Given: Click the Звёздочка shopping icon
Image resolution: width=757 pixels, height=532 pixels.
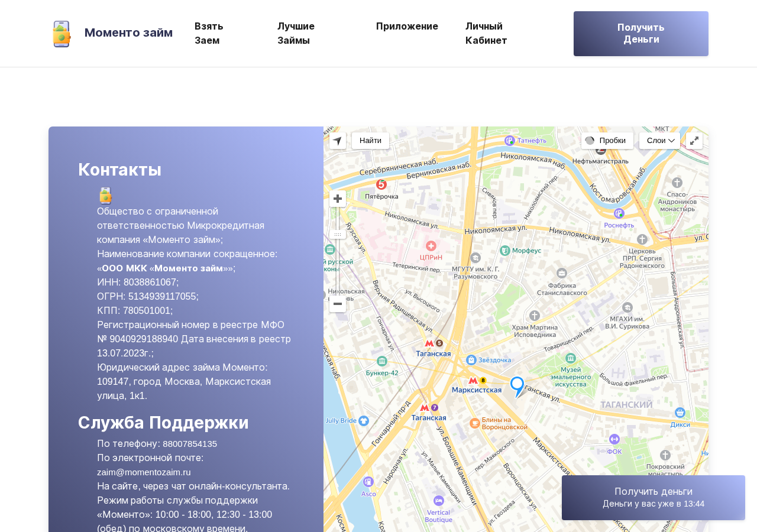Looking at the screenshot, I should 471,359.
